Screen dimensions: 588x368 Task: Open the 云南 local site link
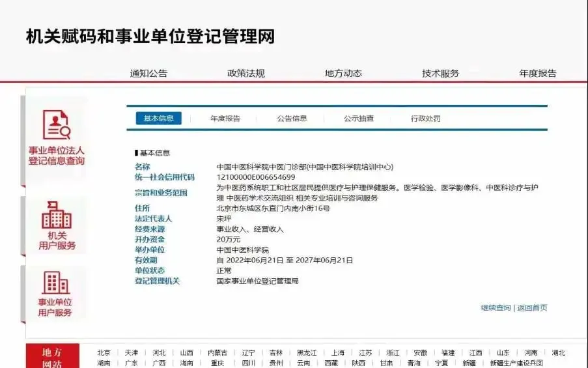(303, 363)
